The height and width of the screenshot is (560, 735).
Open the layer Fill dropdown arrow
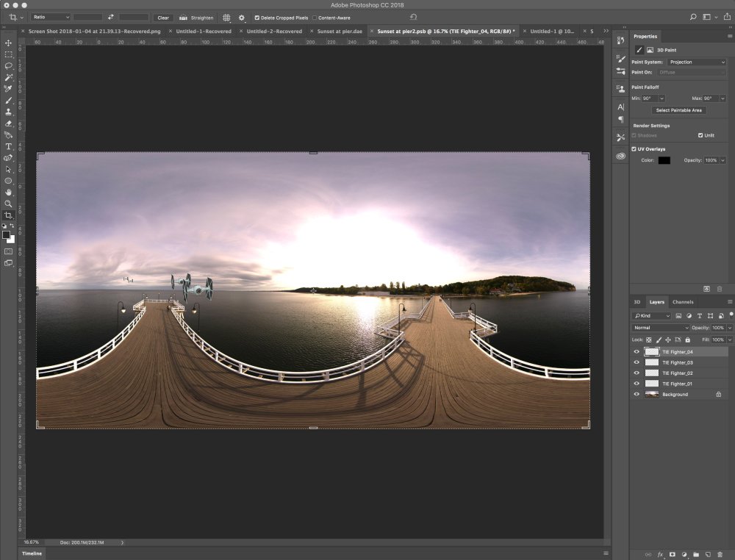pyautogui.click(x=729, y=340)
